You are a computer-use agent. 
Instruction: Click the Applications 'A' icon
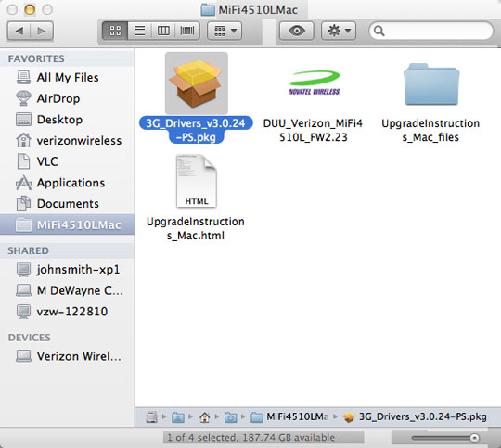[23, 183]
